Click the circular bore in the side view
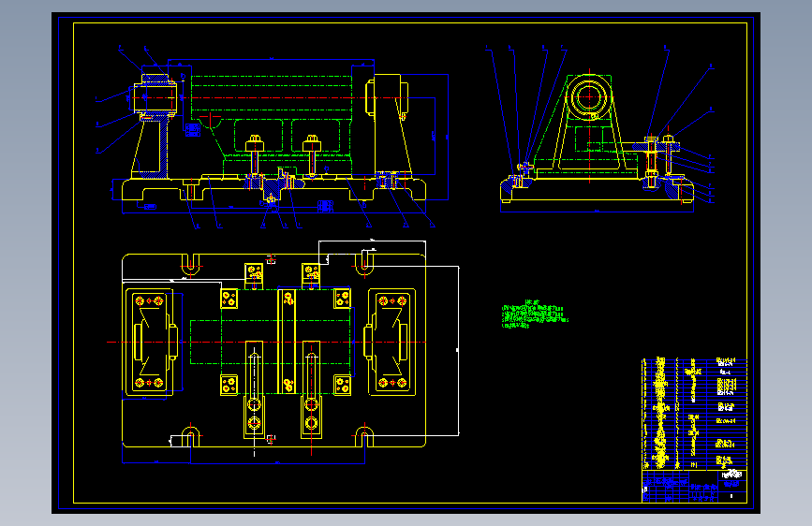The width and height of the screenshot is (812, 526). tap(589, 96)
